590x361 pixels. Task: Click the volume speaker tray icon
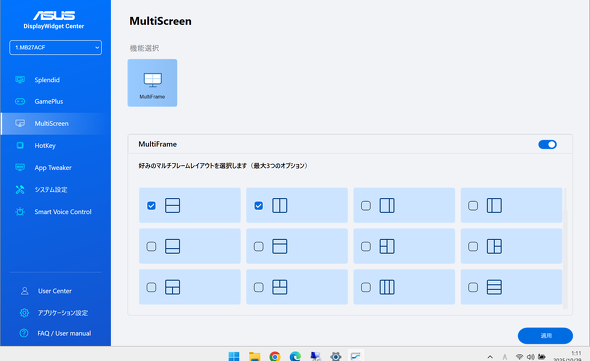tap(531, 356)
